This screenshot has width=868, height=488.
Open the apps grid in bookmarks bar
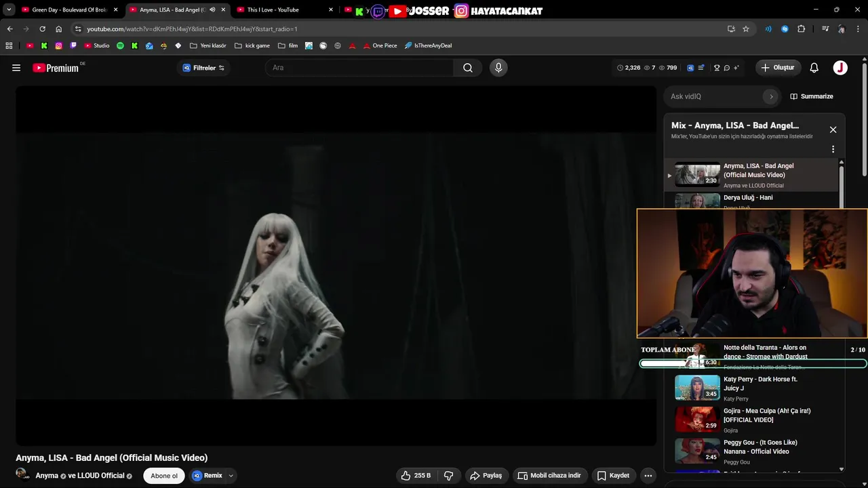9,46
